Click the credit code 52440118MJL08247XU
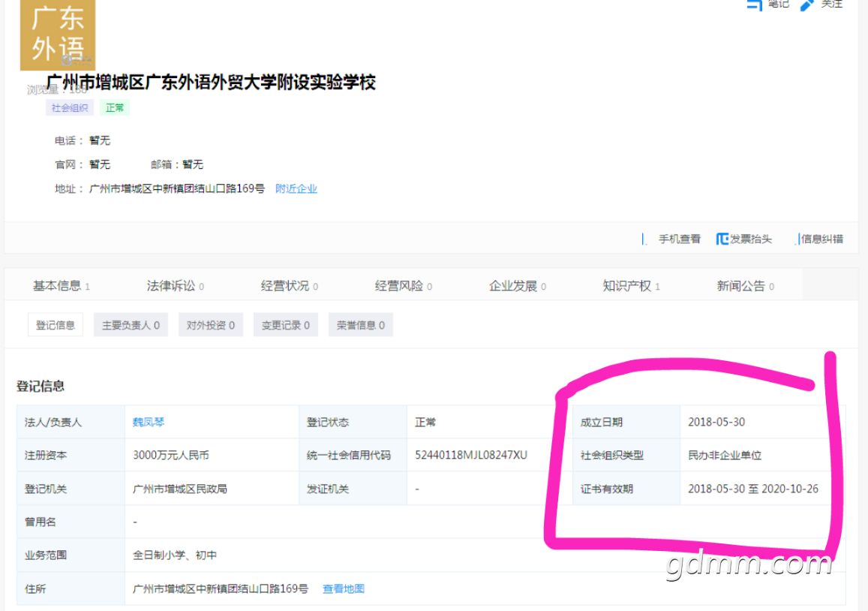This screenshot has width=868, height=611. pyautogui.click(x=471, y=456)
